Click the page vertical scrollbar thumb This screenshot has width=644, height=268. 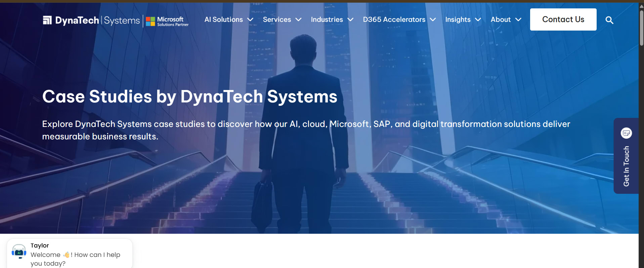click(641, 28)
